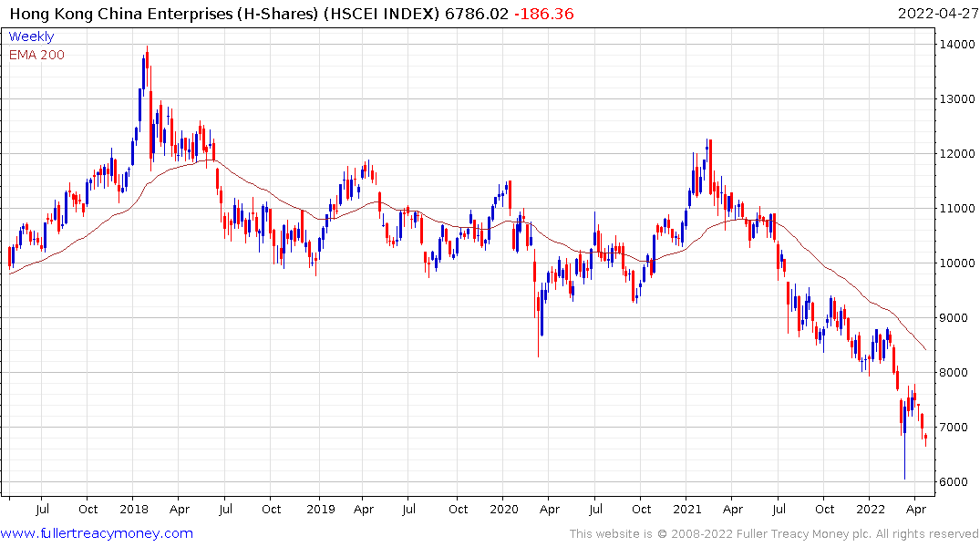
Task: Click the January 2018 peak candlestick near 14000
Action: (147, 66)
